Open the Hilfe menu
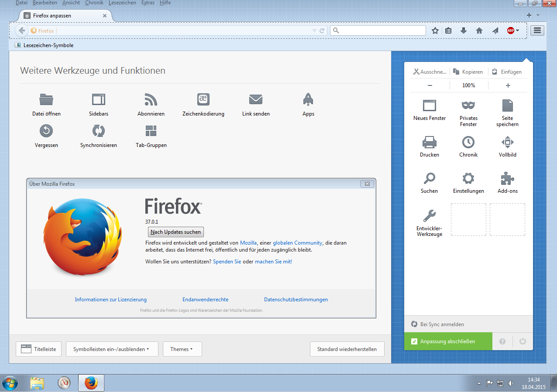The height and width of the screenshot is (392, 557). [165, 3]
